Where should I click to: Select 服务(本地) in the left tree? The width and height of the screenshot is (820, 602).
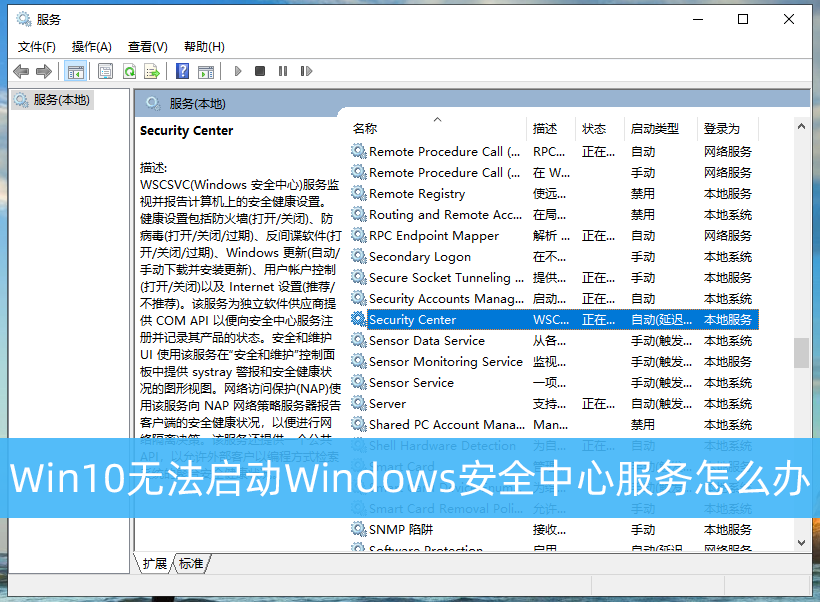click(60, 100)
